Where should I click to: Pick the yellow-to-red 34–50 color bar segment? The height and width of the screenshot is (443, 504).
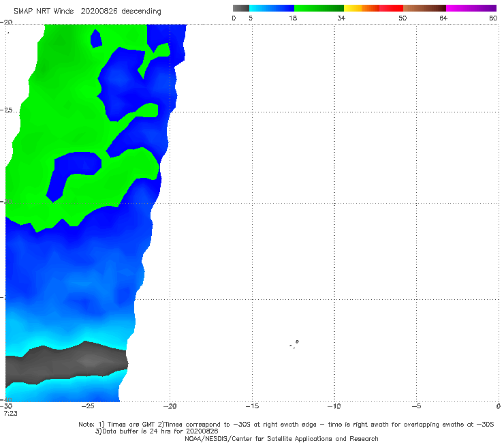373,8
